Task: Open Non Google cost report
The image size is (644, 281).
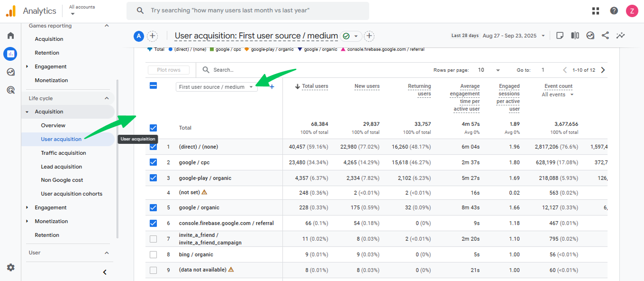Action: (62, 180)
